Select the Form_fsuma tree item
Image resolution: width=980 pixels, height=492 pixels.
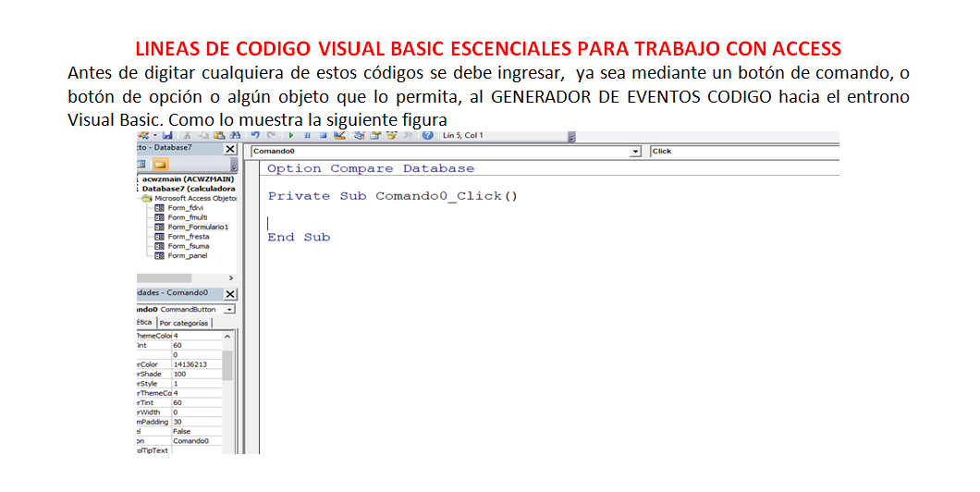click(x=188, y=246)
